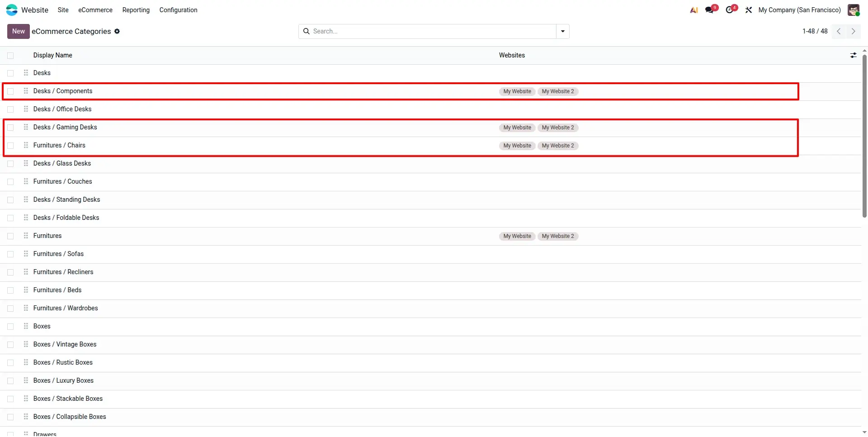The image size is (868, 437).
Task: Check the Furnitures / Couches checkbox
Action: click(10, 182)
